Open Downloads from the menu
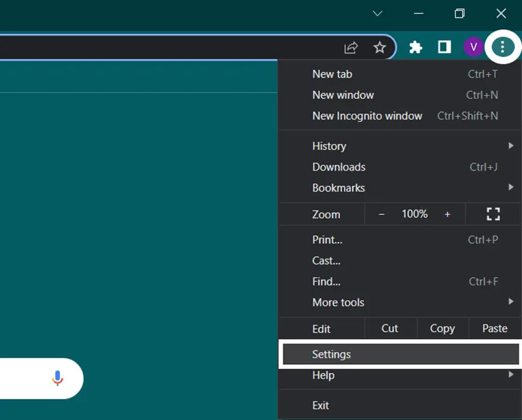This screenshot has height=420, width=522. [x=400, y=167]
